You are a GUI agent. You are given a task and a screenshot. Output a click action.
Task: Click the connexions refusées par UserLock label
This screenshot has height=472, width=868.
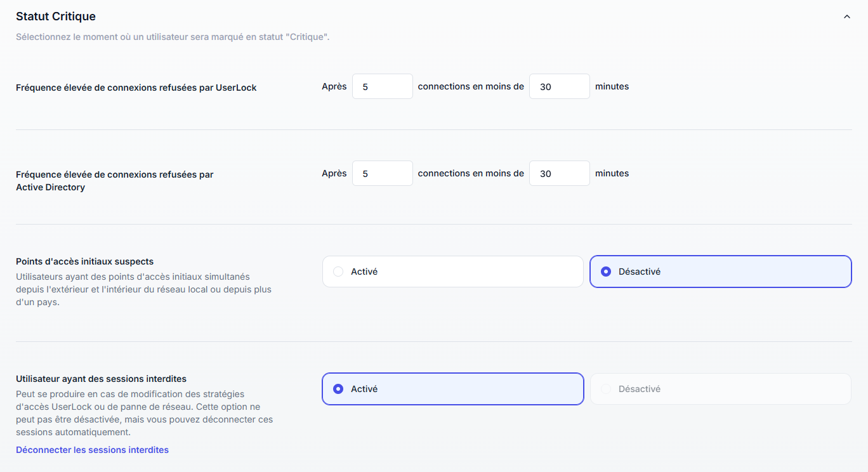pos(136,88)
